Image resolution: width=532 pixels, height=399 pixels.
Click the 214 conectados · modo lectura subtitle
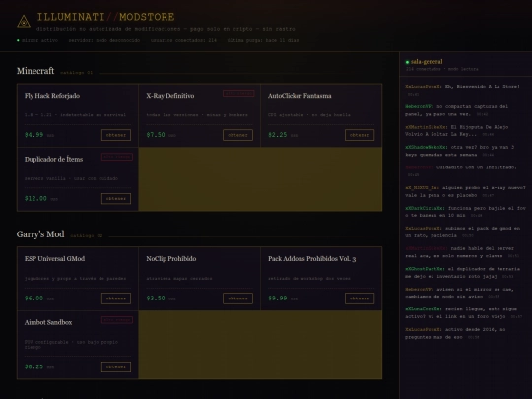441,69
